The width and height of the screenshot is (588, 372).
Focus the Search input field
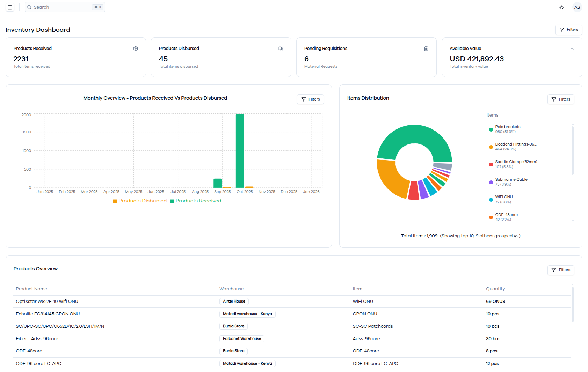pos(65,7)
